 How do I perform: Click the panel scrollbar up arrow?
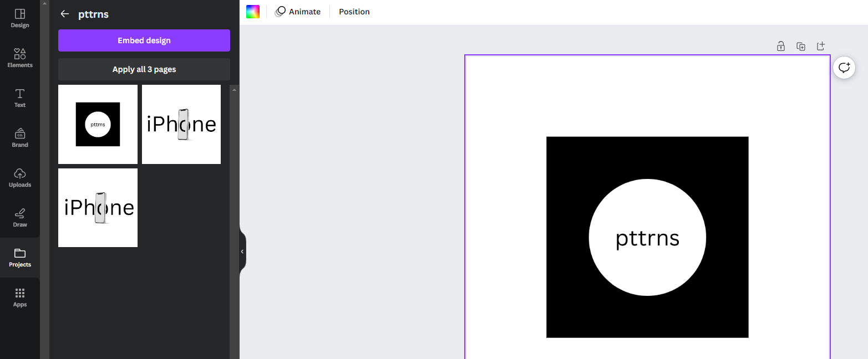[234, 89]
